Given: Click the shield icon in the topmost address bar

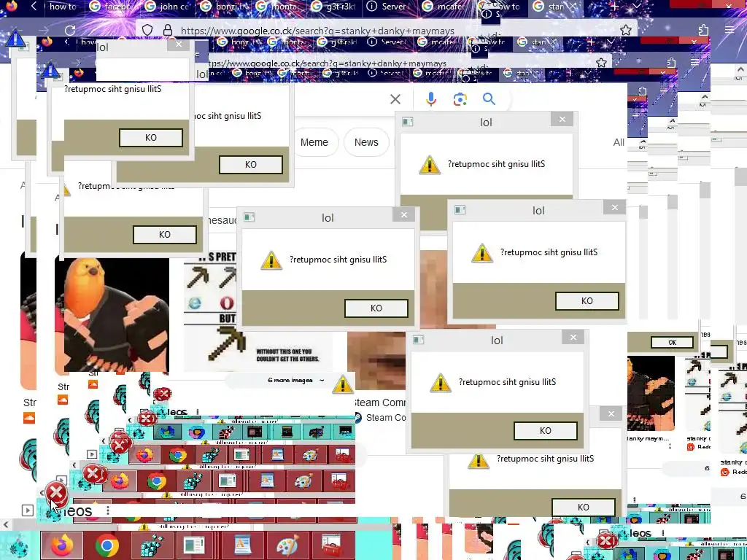Looking at the screenshot, I should (x=147, y=30).
